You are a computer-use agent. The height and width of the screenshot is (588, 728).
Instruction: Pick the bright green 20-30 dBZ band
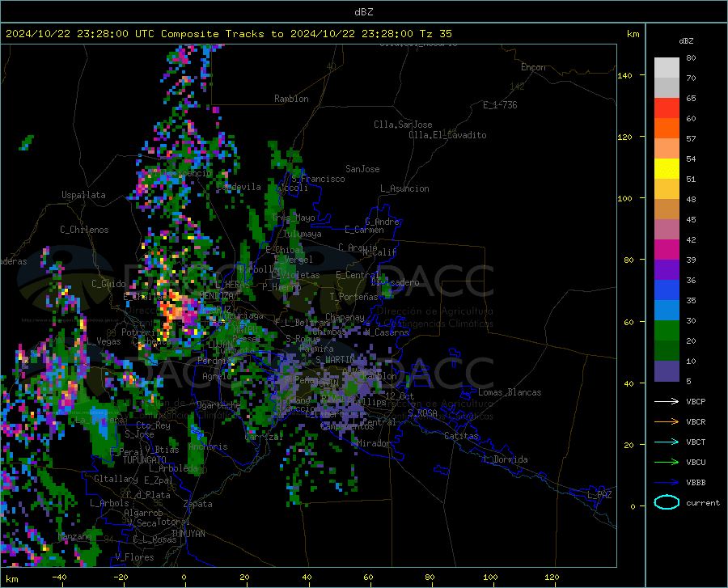(x=667, y=331)
